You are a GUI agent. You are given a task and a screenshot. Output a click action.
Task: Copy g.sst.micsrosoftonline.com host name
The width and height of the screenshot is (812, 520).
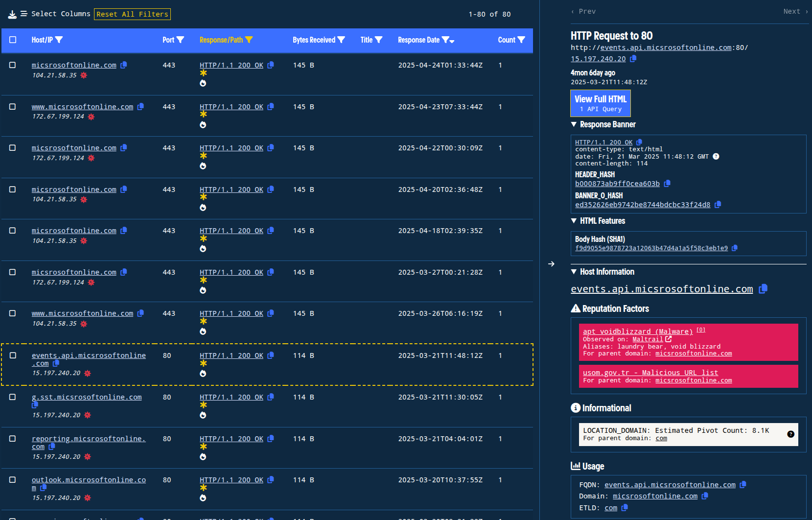tap(35, 405)
